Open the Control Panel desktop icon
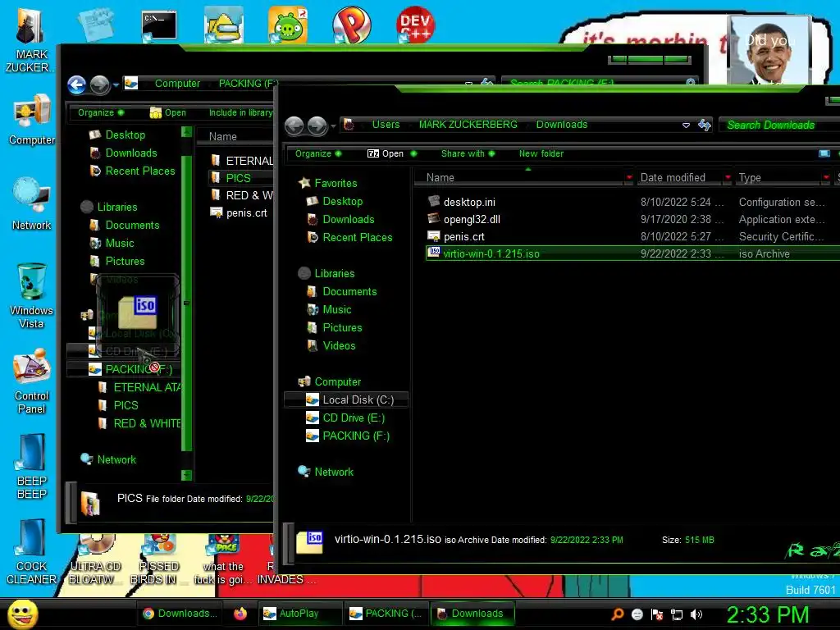 [x=31, y=381]
